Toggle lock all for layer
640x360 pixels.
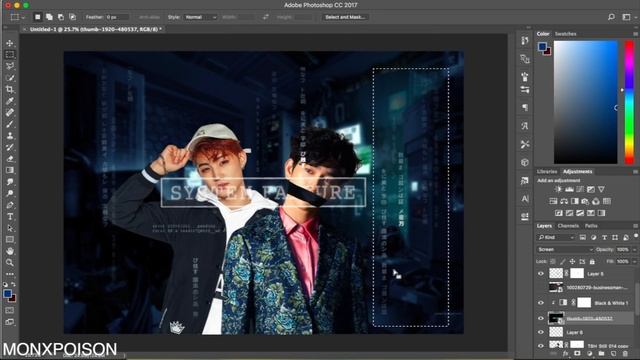tap(592, 262)
